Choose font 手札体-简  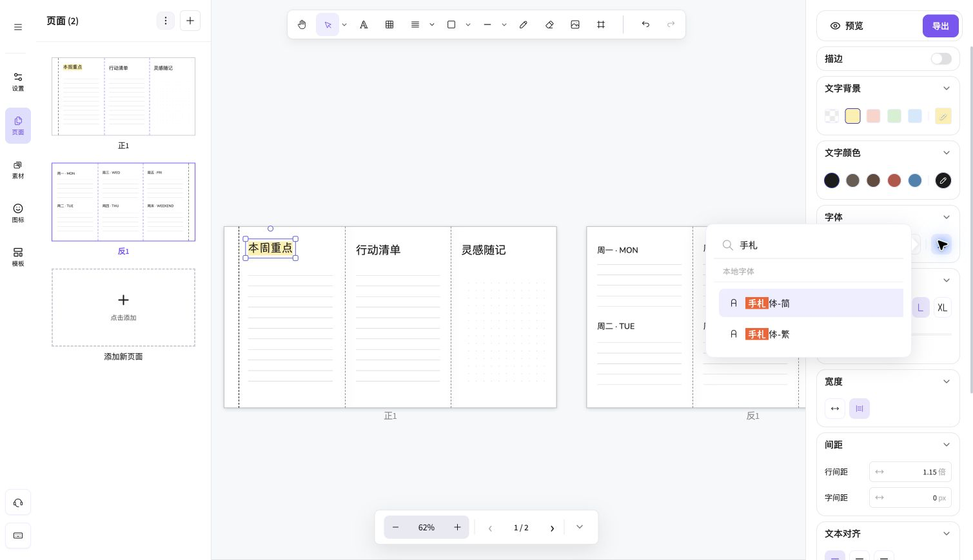811,303
